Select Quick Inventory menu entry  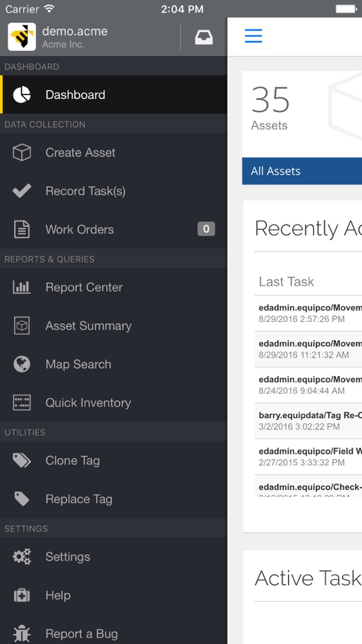coord(113,402)
